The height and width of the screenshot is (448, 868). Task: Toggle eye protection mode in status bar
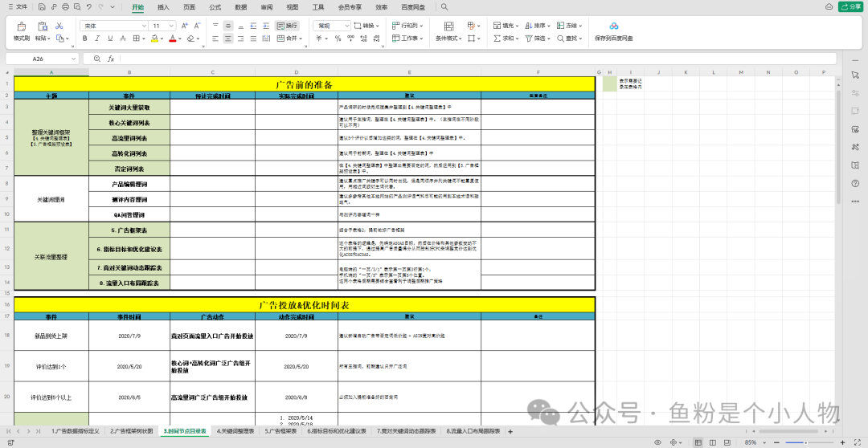(658, 442)
